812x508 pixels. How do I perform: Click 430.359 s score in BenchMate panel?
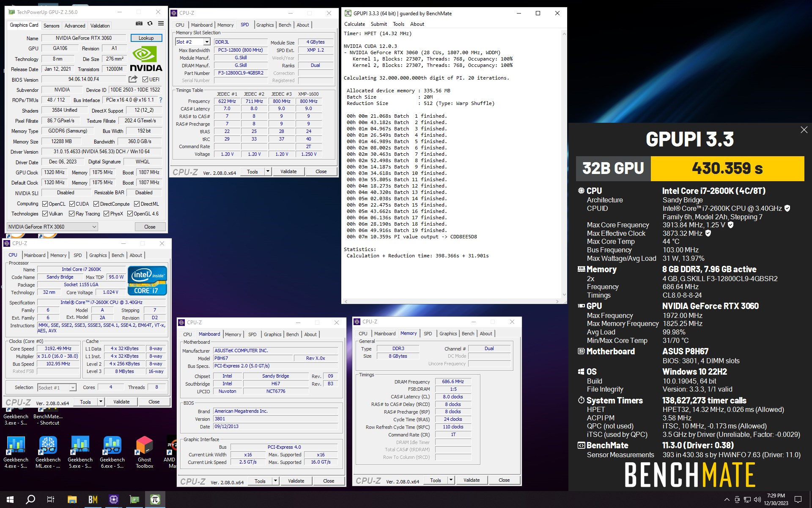[727, 168]
